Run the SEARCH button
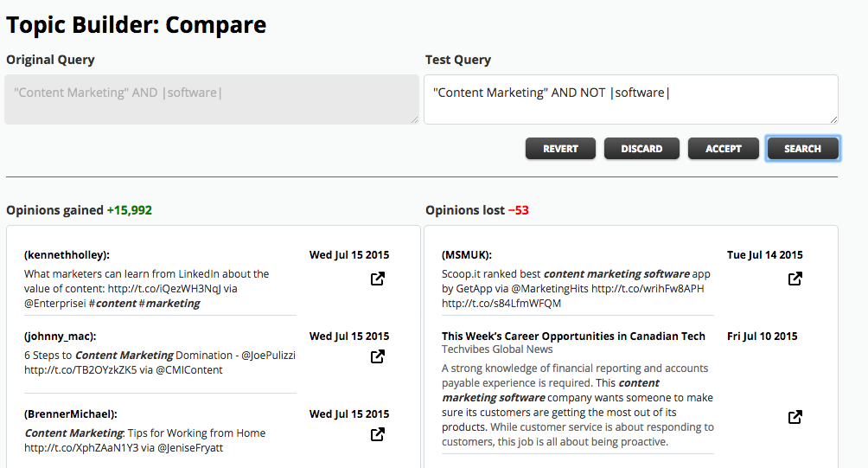The height and width of the screenshot is (468, 868). (802, 149)
